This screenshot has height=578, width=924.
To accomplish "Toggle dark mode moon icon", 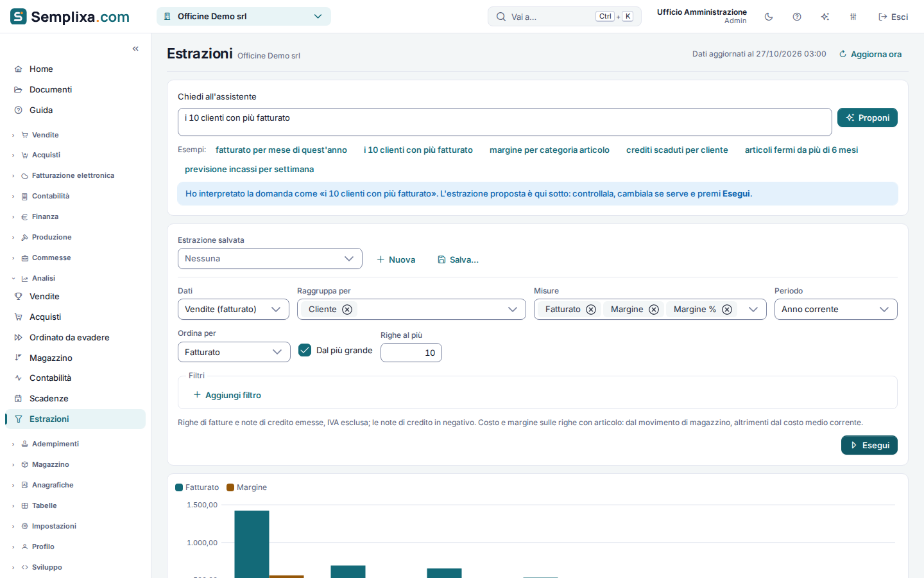I will [769, 17].
